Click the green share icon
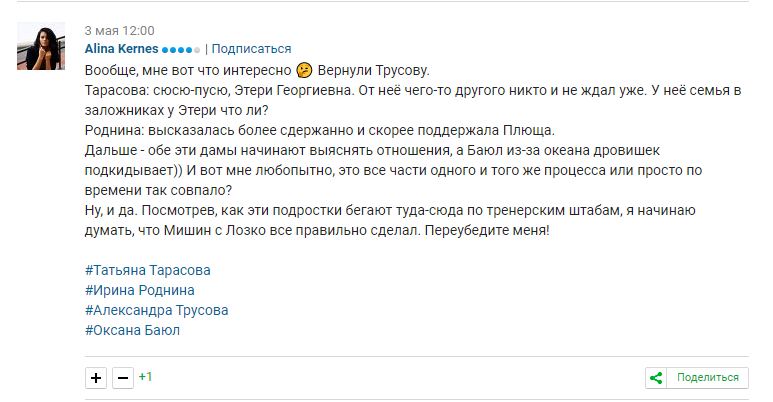773x402 pixels. (x=657, y=378)
